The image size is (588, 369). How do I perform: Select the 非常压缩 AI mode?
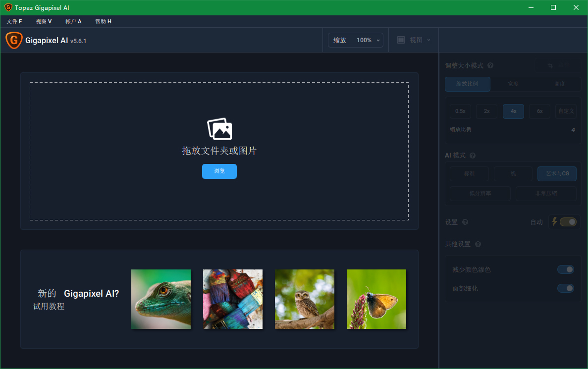click(x=546, y=194)
